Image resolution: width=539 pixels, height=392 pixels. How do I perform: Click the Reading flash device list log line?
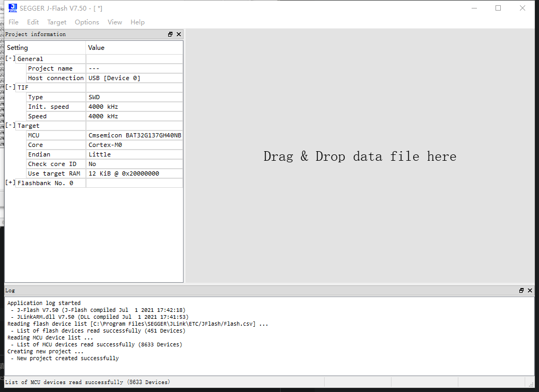137,324
